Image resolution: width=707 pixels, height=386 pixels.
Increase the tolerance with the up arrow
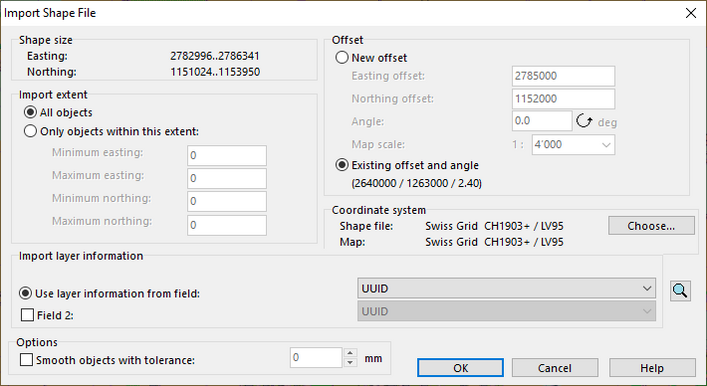[350, 353]
